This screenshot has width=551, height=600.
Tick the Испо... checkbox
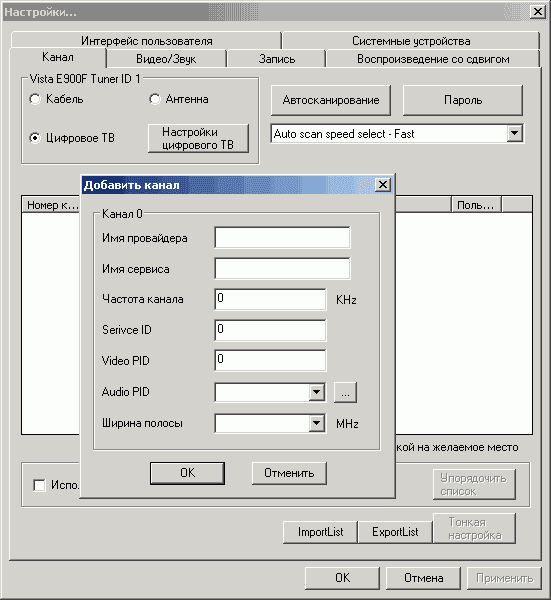tap(39, 485)
